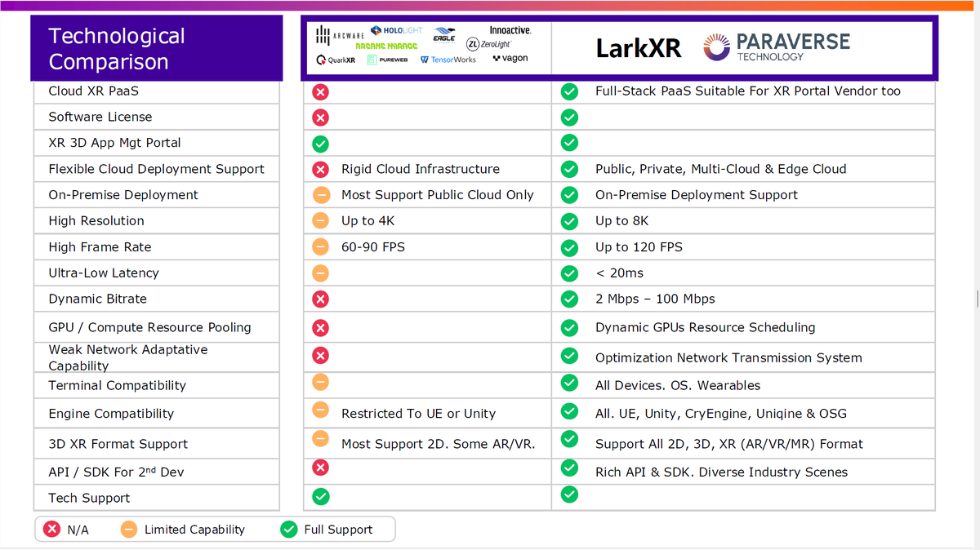Click the "XR 3D App Mgt Portal" row label

tap(115, 143)
